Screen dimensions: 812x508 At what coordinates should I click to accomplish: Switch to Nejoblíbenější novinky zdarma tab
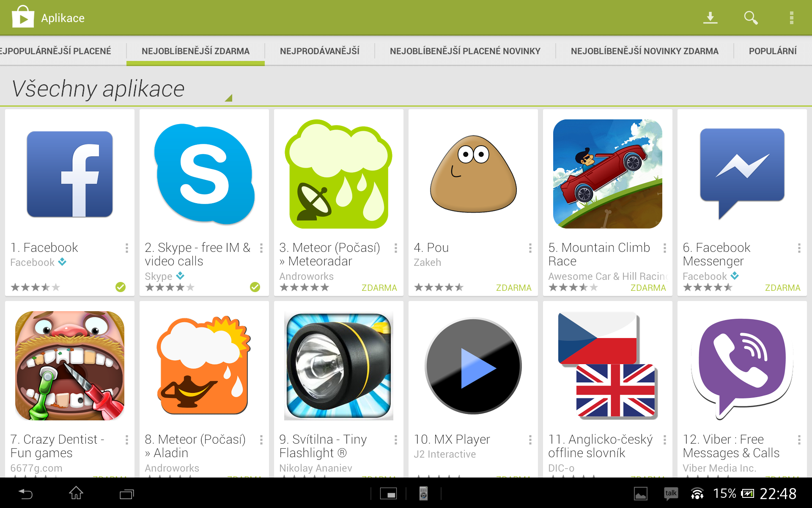(645, 51)
